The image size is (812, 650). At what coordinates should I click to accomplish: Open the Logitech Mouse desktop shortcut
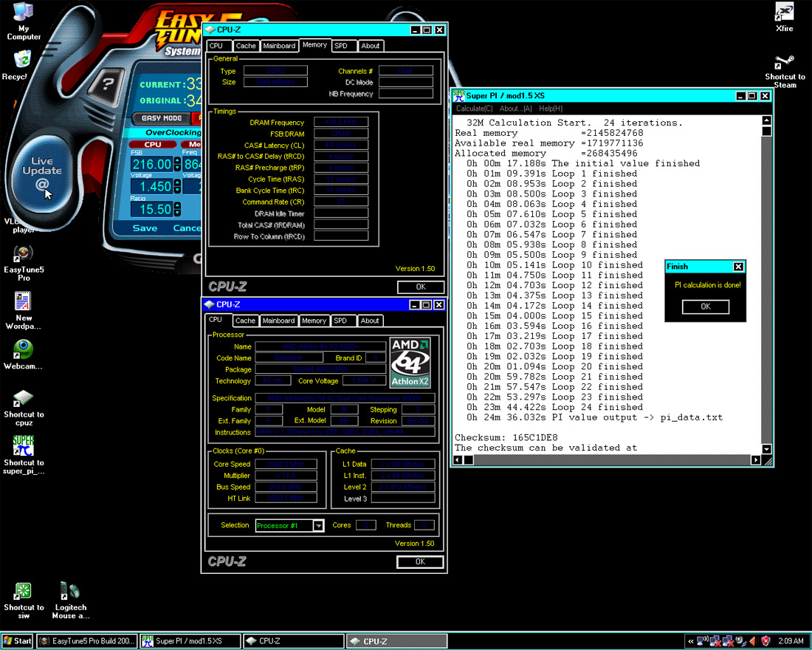[x=70, y=601]
